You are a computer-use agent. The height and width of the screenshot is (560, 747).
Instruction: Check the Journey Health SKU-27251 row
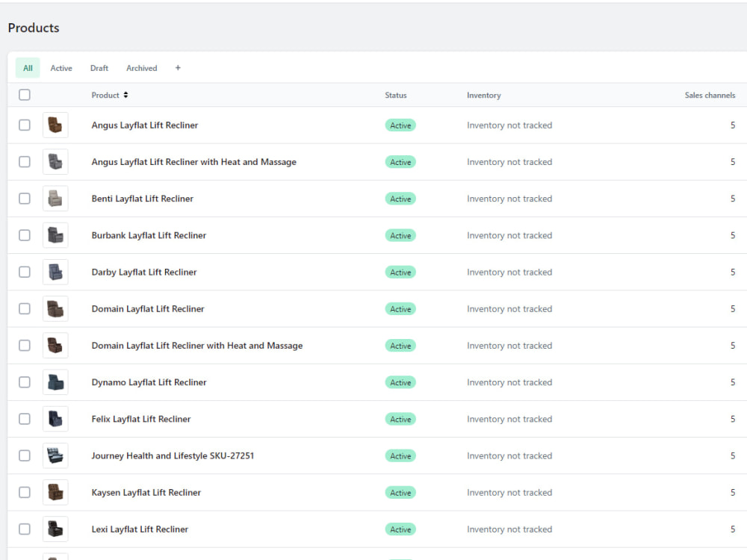pos(25,455)
